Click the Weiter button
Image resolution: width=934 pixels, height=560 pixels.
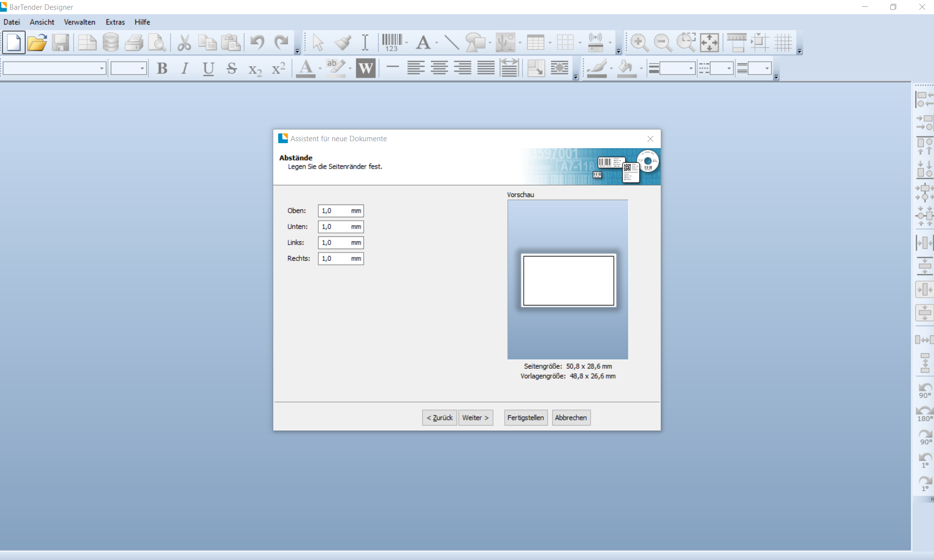[475, 418]
